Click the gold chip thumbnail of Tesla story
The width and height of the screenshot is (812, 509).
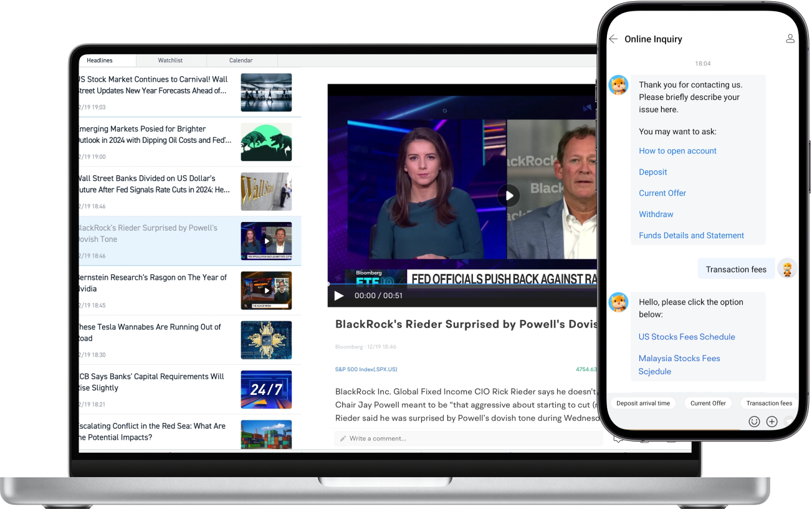coord(266,340)
